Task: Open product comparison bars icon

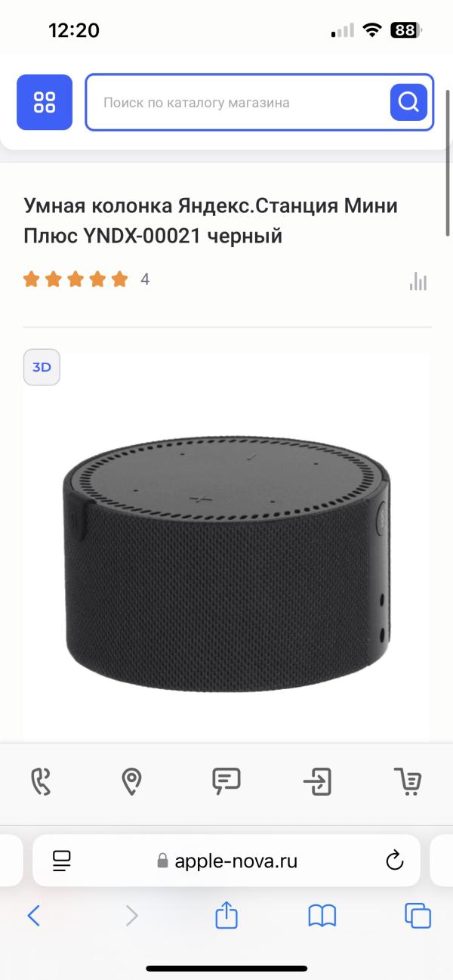Action: pyautogui.click(x=418, y=281)
